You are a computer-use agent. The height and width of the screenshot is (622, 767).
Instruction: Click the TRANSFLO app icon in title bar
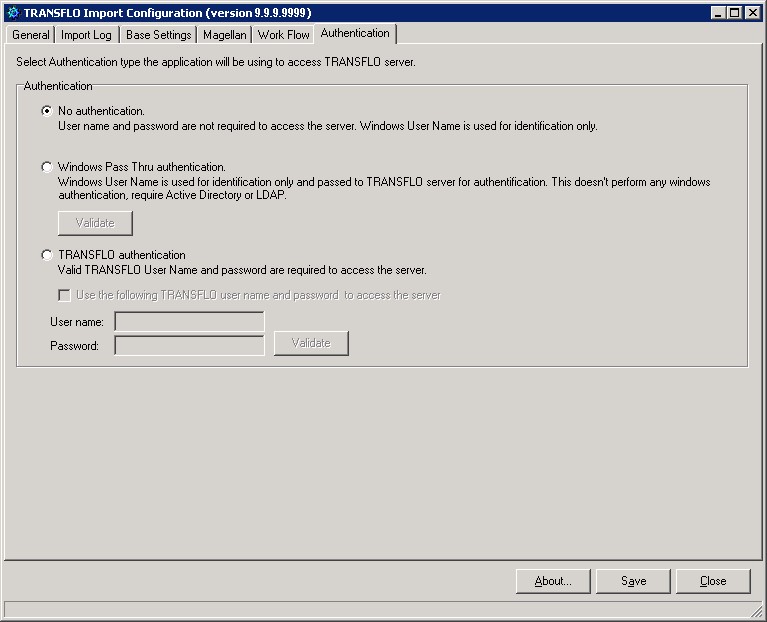[x=13, y=13]
